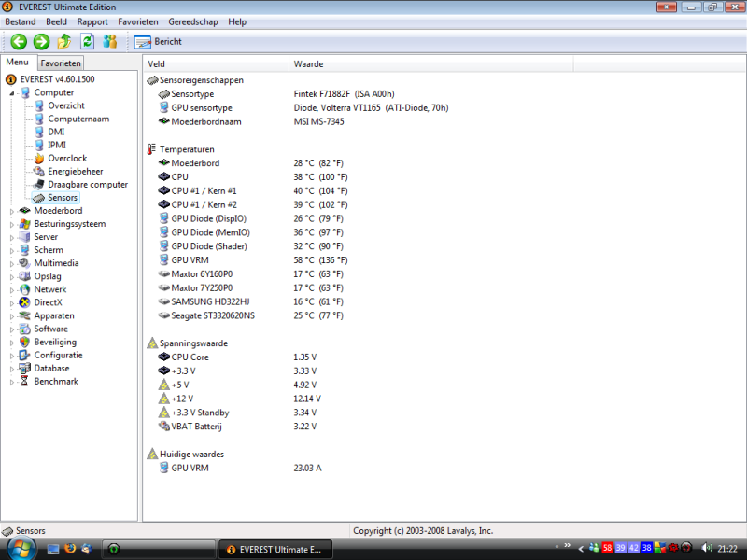Click the green Forward arrow toolbar icon
This screenshot has height=560, width=747.
click(41, 41)
